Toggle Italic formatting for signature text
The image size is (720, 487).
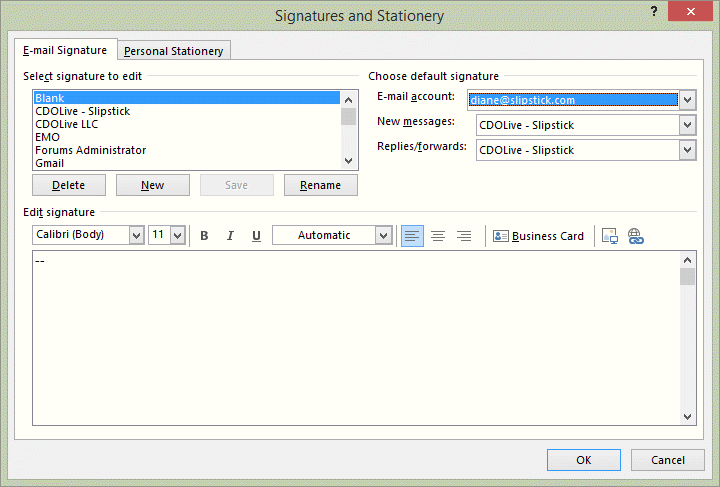coord(230,236)
